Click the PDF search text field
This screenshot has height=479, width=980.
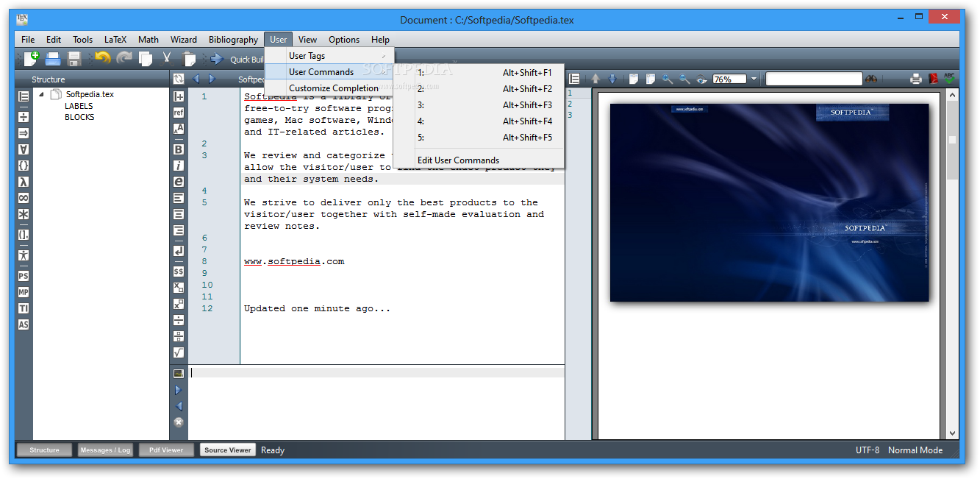(x=814, y=79)
